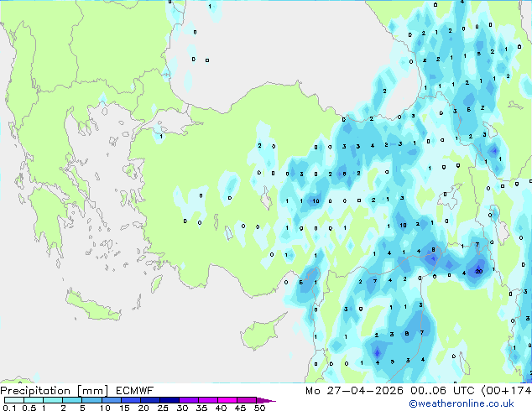Open the weatheronline.co.uk copyright link

tap(462, 403)
